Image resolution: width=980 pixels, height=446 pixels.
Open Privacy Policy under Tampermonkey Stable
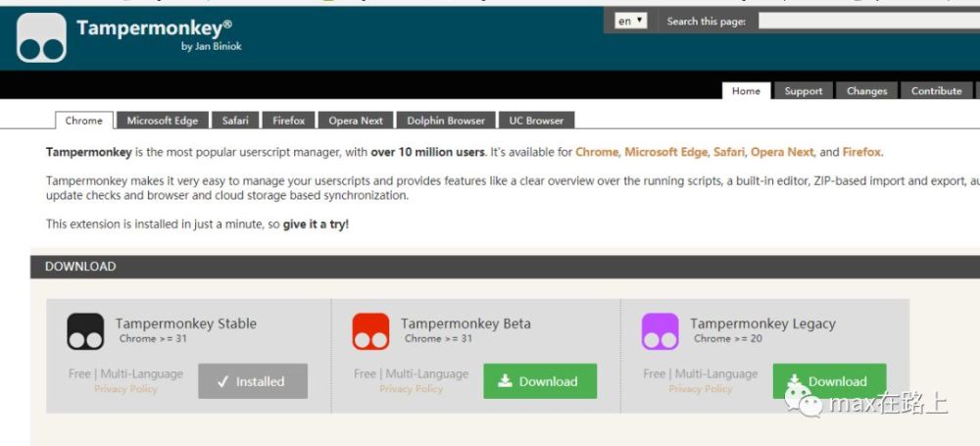pos(125,389)
